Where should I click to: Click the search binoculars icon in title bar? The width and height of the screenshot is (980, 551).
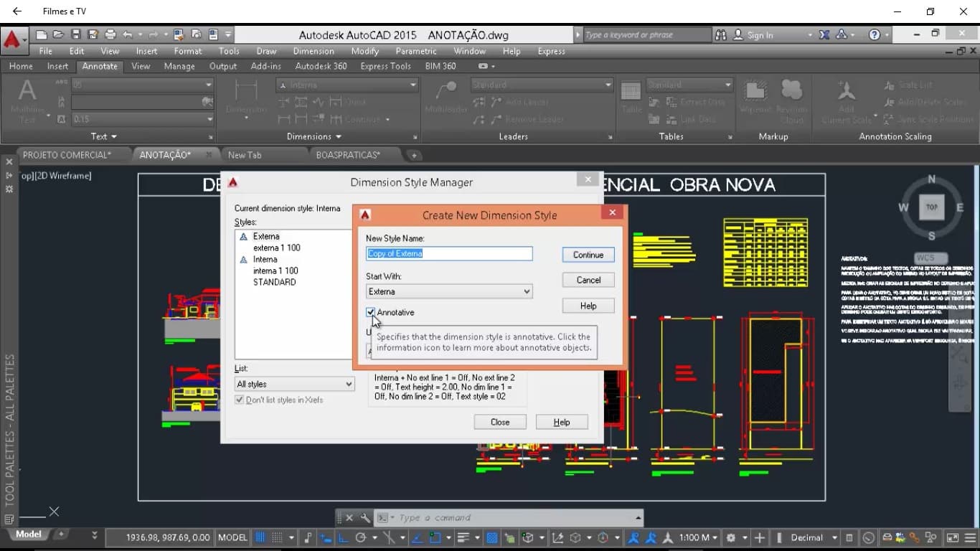pyautogui.click(x=722, y=34)
